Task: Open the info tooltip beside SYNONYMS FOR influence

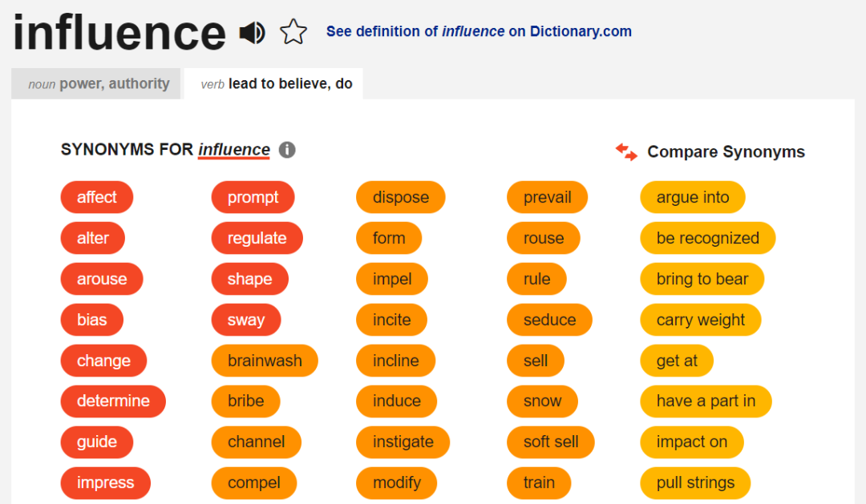Action: (x=286, y=149)
